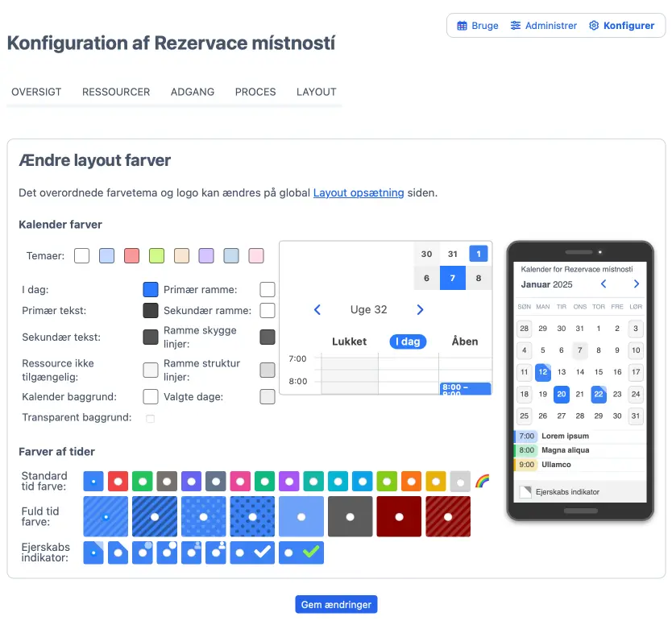Switch to the Oversigt tab

point(36,92)
